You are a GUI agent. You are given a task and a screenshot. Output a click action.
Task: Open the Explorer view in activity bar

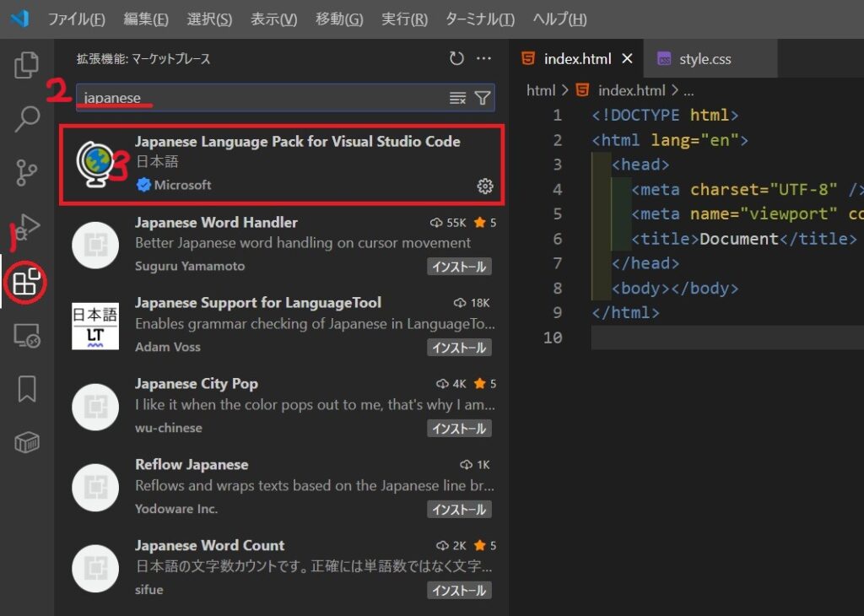click(x=26, y=65)
